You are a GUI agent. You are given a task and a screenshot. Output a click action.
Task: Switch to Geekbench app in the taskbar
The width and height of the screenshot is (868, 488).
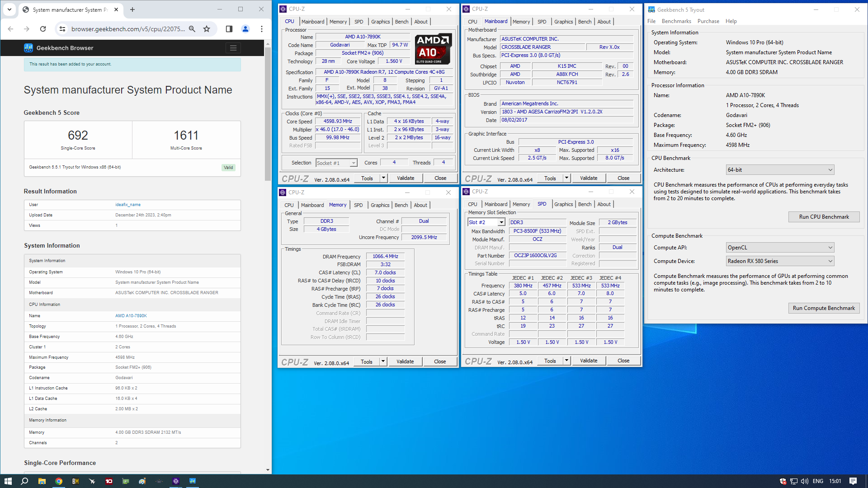pos(193,481)
